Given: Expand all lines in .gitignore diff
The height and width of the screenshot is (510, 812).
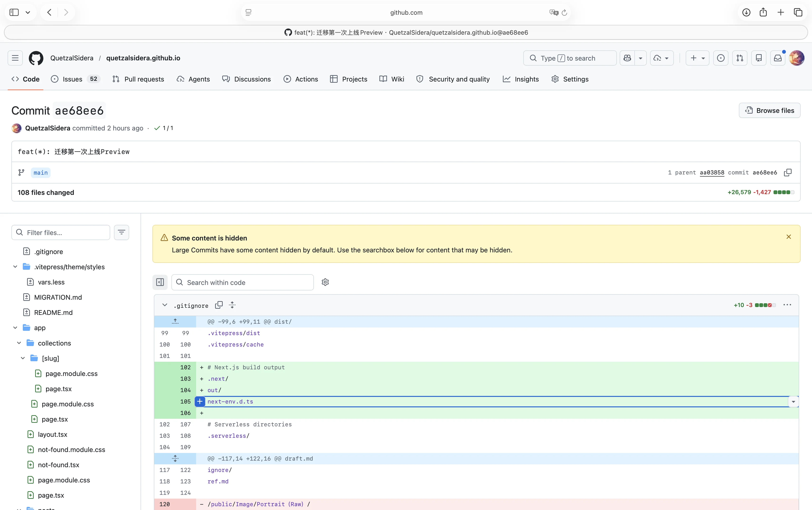Looking at the screenshot, I should pyautogui.click(x=232, y=305).
